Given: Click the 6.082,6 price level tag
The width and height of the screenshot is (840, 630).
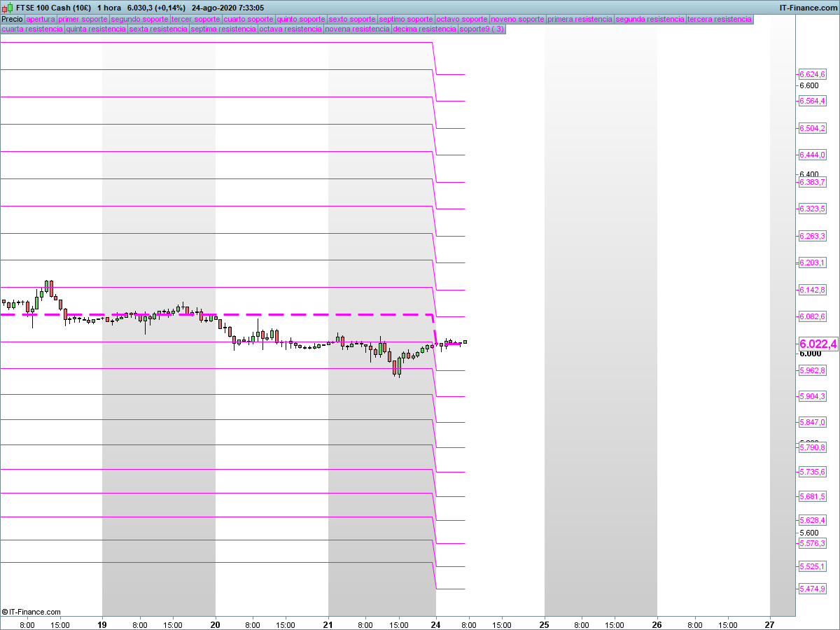Looking at the screenshot, I should [812, 316].
